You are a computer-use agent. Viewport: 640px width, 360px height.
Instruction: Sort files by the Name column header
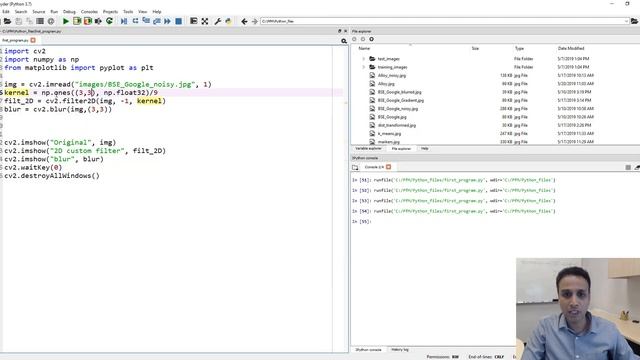coord(364,49)
